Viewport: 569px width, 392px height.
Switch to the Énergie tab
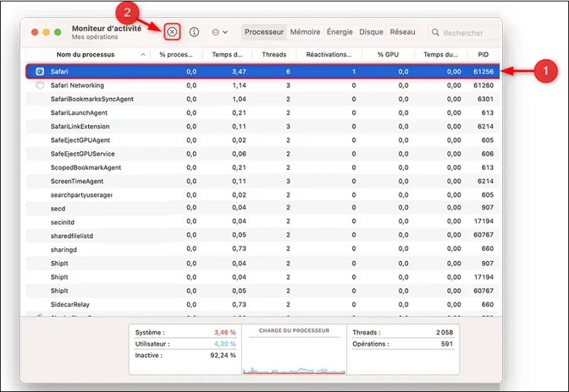[340, 32]
